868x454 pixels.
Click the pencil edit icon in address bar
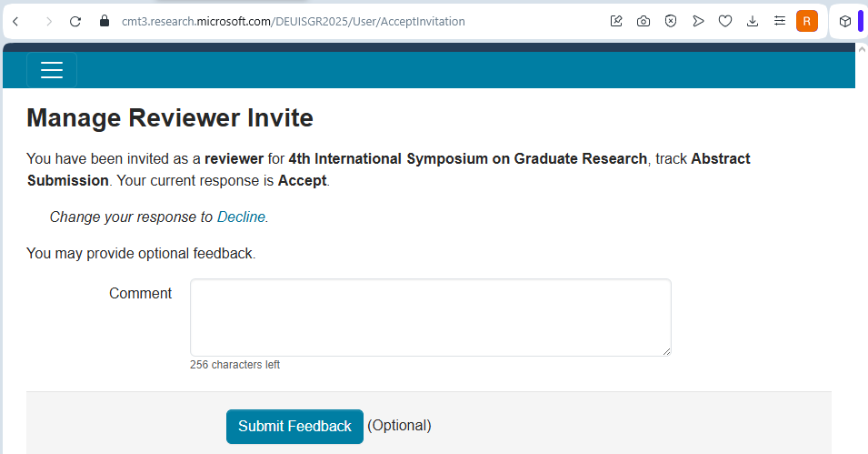point(616,21)
